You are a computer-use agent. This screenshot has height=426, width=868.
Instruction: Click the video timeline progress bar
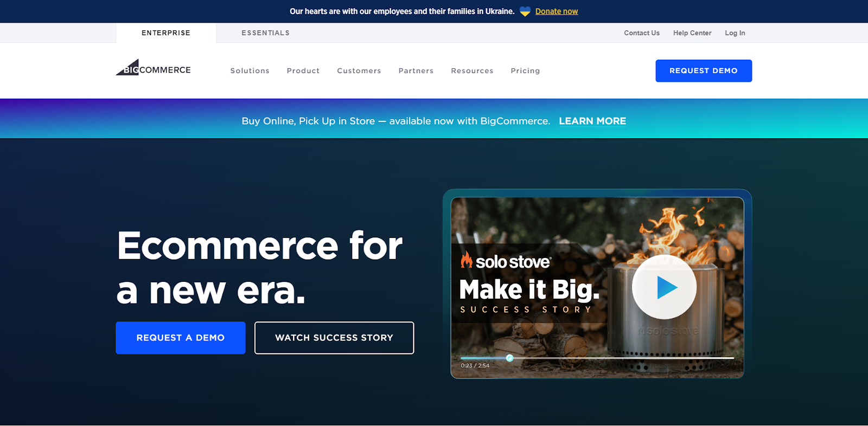597,358
